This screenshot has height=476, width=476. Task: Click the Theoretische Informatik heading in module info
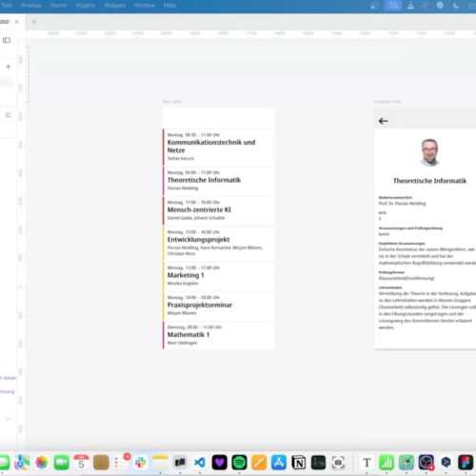(x=429, y=181)
